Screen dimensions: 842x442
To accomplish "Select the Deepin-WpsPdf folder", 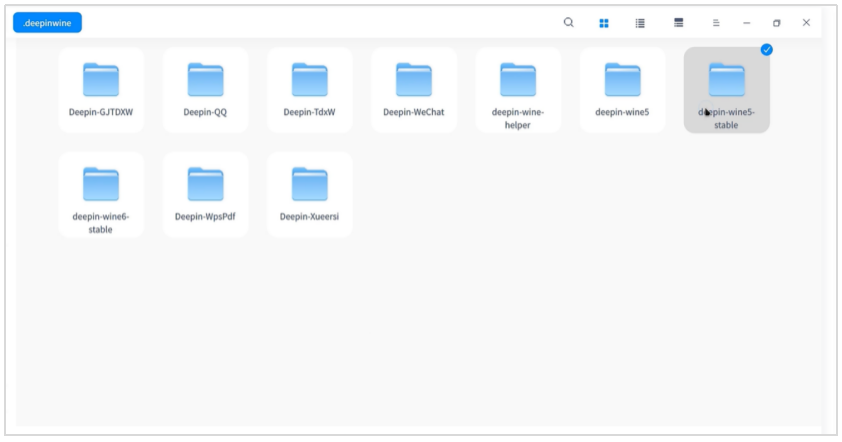I will 205,185.
